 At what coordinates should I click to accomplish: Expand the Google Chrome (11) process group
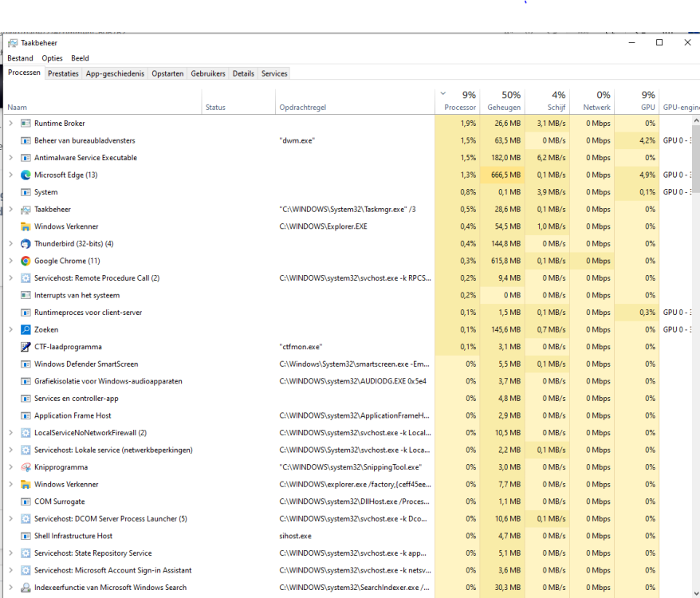[10, 261]
